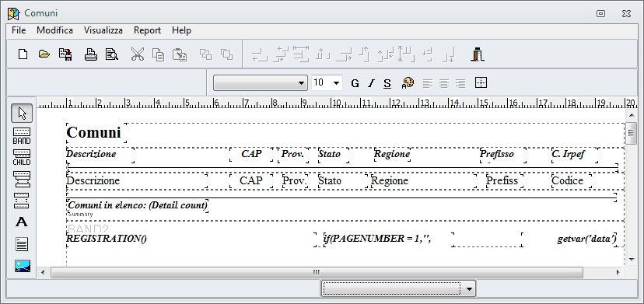The image size is (644, 304).
Task: Toggle italic formatting button
Action: point(371,83)
